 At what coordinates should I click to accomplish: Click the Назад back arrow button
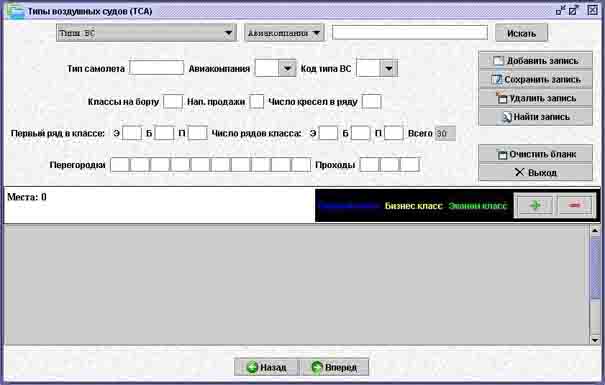[x=267, y=367]
